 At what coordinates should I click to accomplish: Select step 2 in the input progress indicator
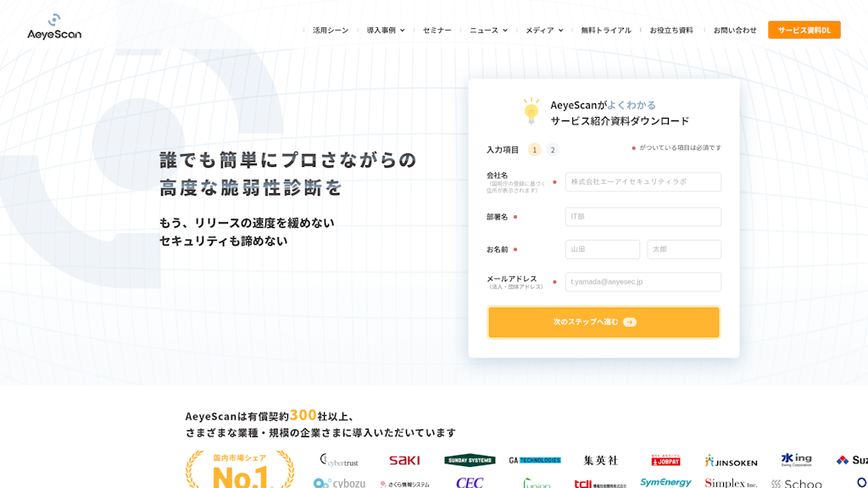click(x=552, y=147)
